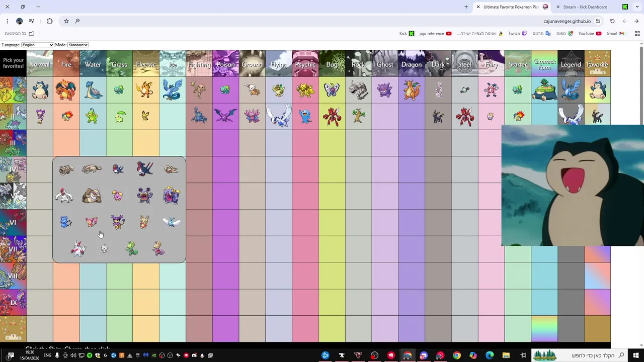Select green Kecleon in the popup
The image size is (644, 362).
click(131, 248)
